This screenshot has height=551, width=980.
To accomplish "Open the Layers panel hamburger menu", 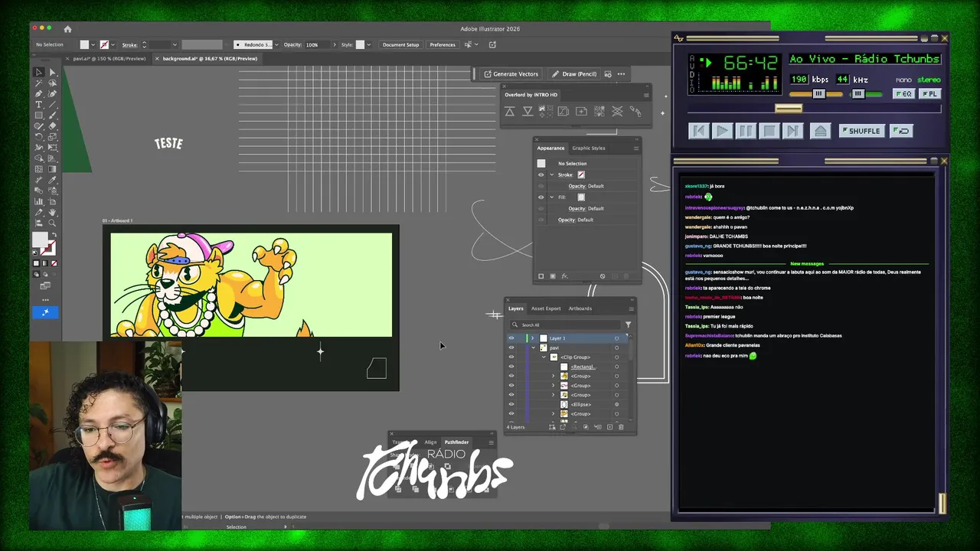I will coord(631,308).
